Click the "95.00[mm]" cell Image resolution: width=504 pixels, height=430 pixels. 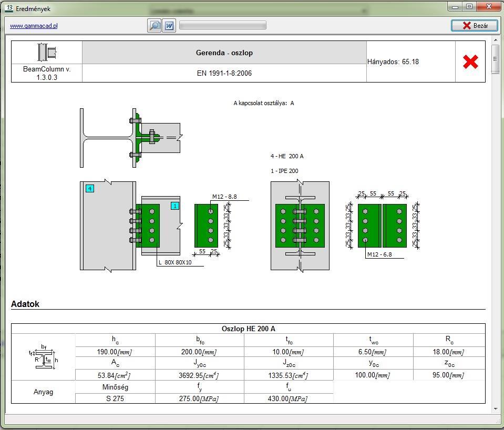[448, 375]
